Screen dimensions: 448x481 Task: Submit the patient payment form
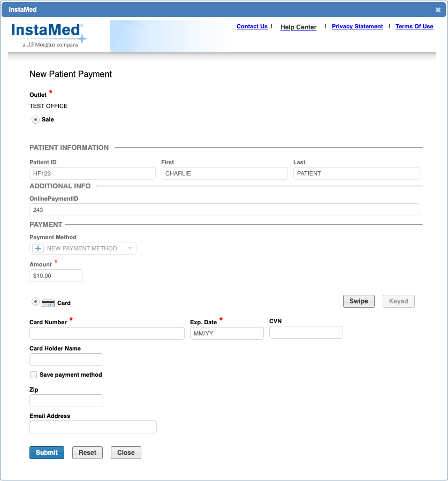47,452
